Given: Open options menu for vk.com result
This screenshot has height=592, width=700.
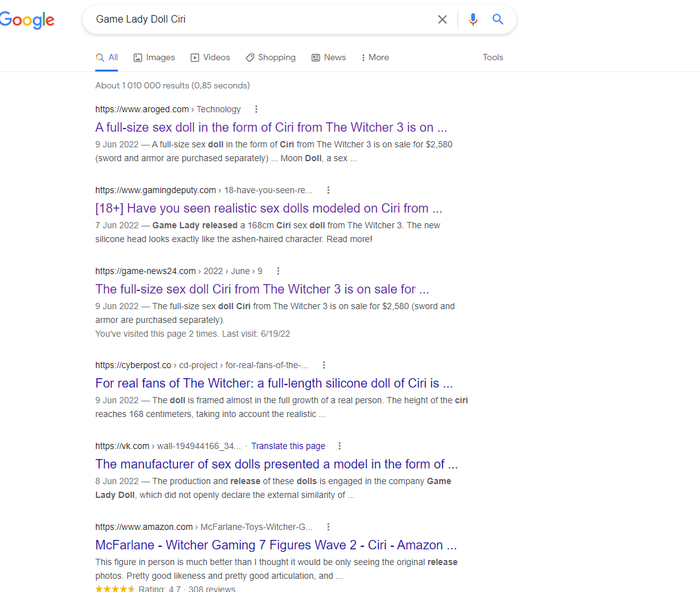Looking at the screenshot, I should 339,447.
